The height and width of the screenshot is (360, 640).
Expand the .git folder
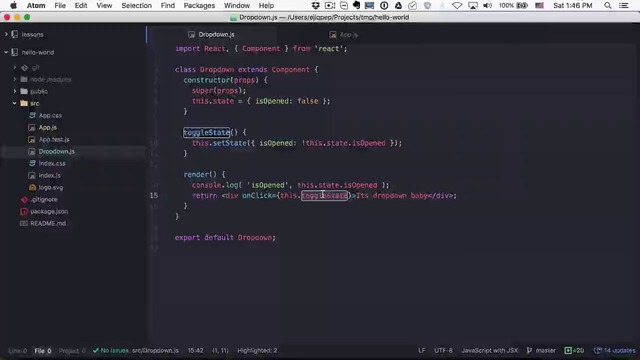[x=15, y=67]
